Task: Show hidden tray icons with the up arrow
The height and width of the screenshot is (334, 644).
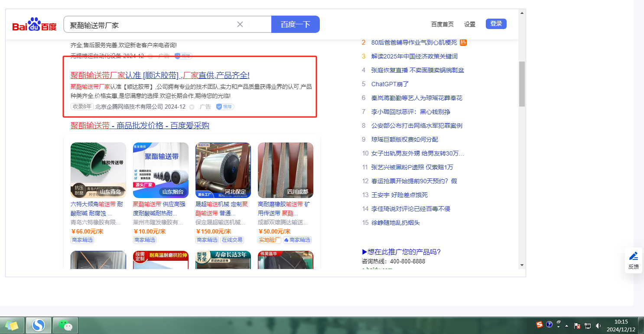Action: pos(567,325)
